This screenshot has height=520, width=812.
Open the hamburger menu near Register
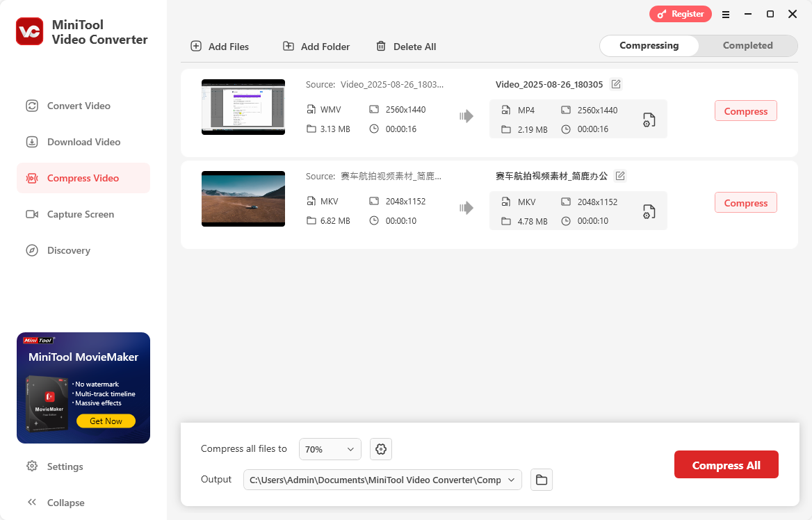(726, 14)
